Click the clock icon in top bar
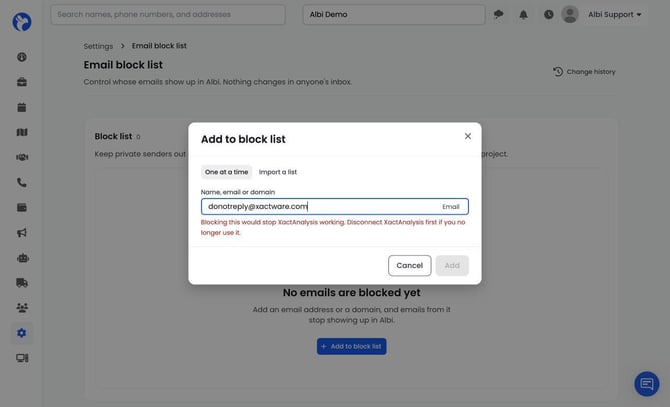The width and height of the screenshot is (670, 407). (549, 15)
